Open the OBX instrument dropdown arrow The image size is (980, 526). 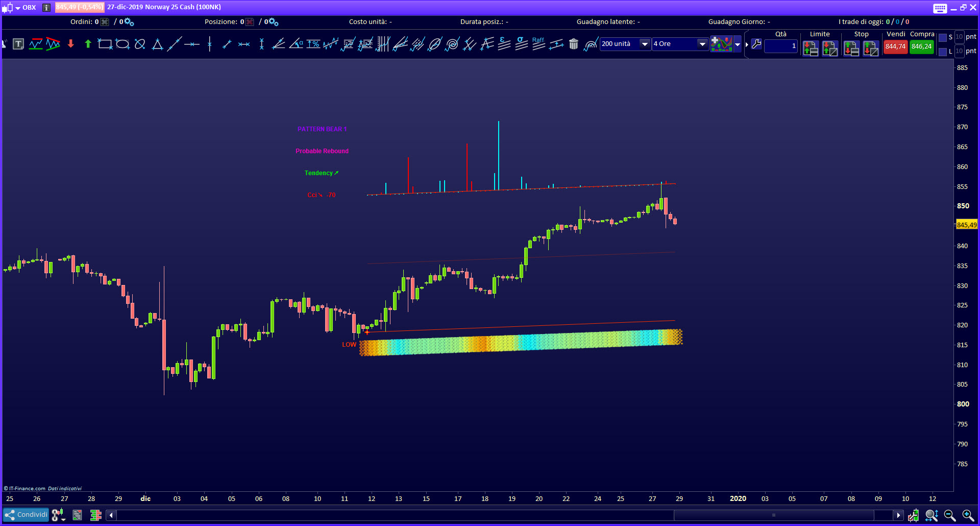tap(18, 8)
